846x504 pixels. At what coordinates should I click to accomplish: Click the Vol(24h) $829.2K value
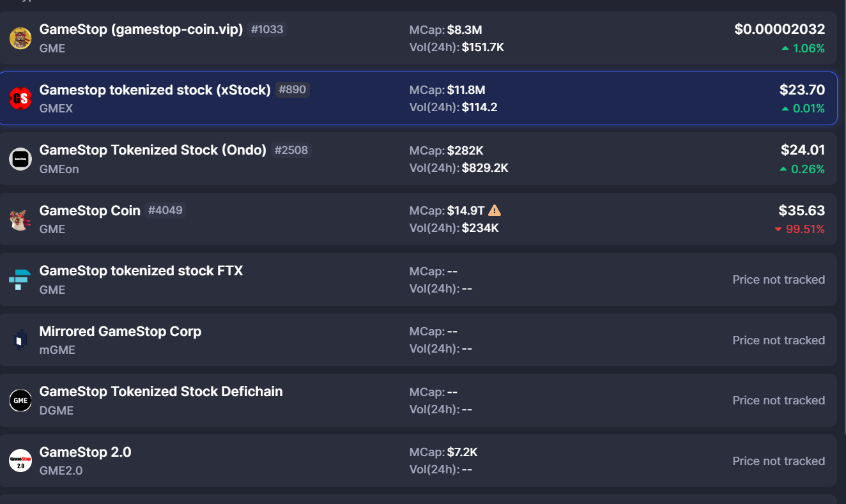pos(485,167)
